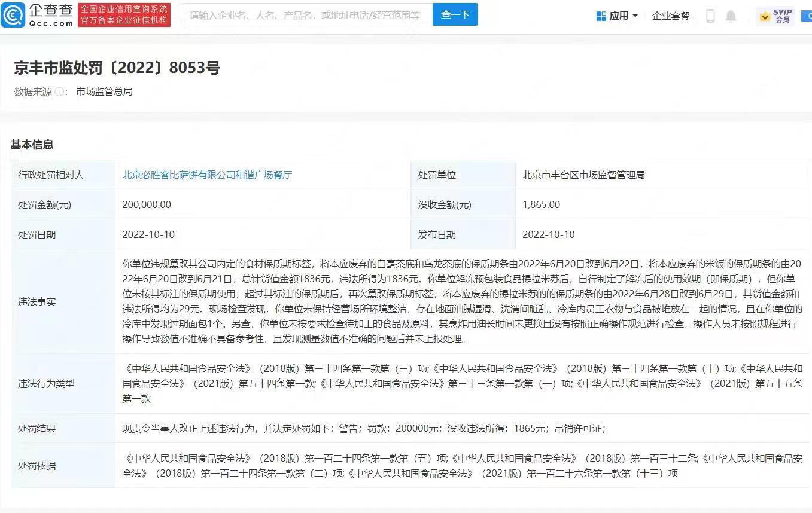Click the 违法事实 label cell

coord(63,301)
